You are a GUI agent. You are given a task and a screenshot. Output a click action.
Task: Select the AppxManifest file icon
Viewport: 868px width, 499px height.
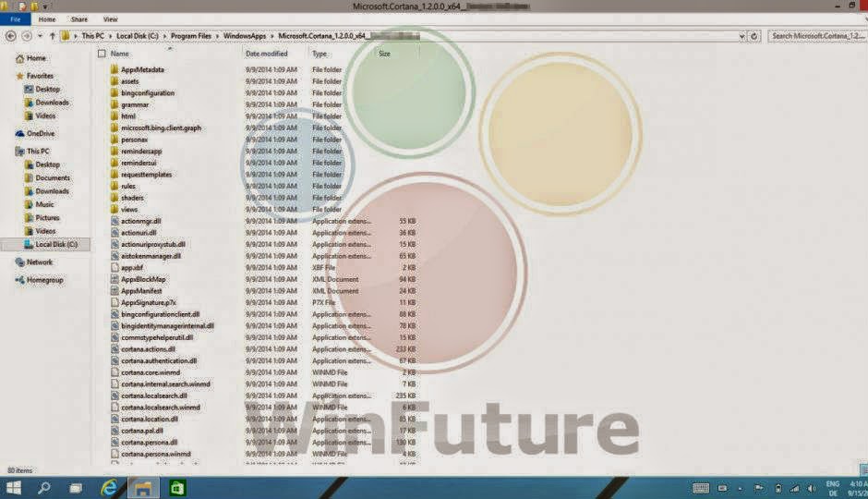(115, 290)
